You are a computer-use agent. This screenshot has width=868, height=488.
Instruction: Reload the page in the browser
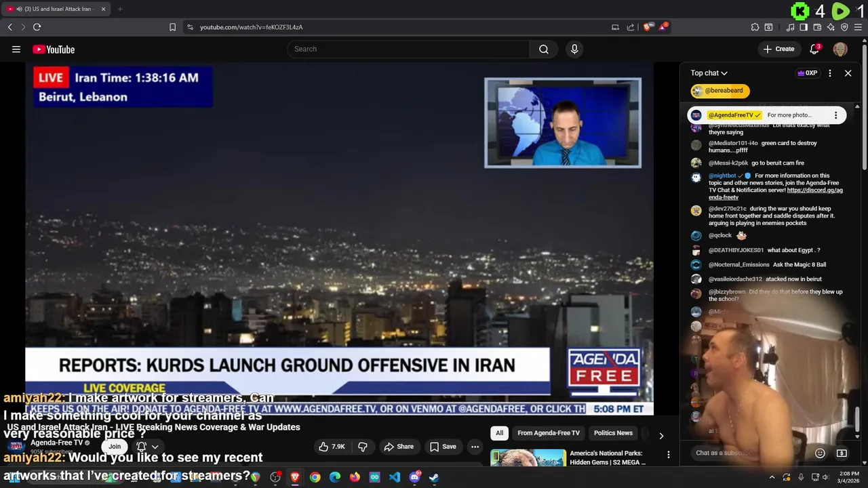click(x=37, y=27)
